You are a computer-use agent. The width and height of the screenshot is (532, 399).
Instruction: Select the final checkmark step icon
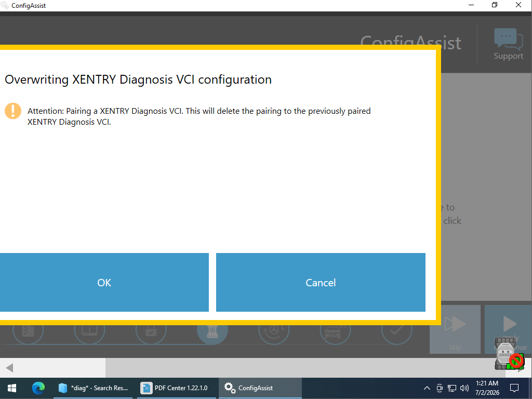coord(396,330)
